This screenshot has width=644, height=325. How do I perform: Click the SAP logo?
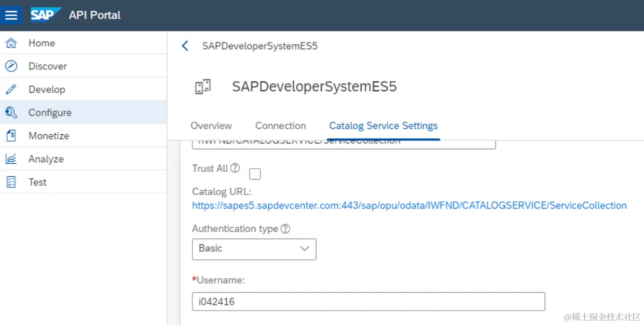(45, 15)
